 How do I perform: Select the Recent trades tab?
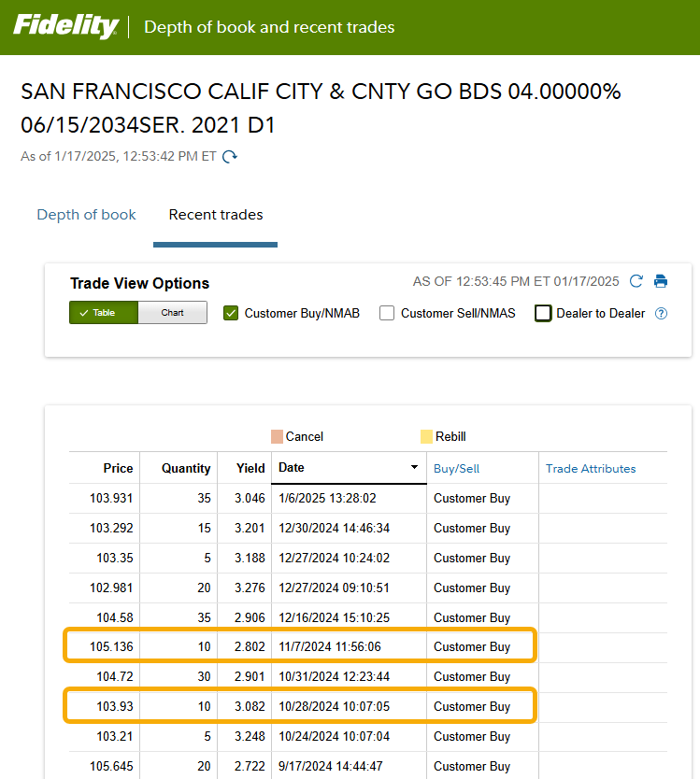(216, 215)
